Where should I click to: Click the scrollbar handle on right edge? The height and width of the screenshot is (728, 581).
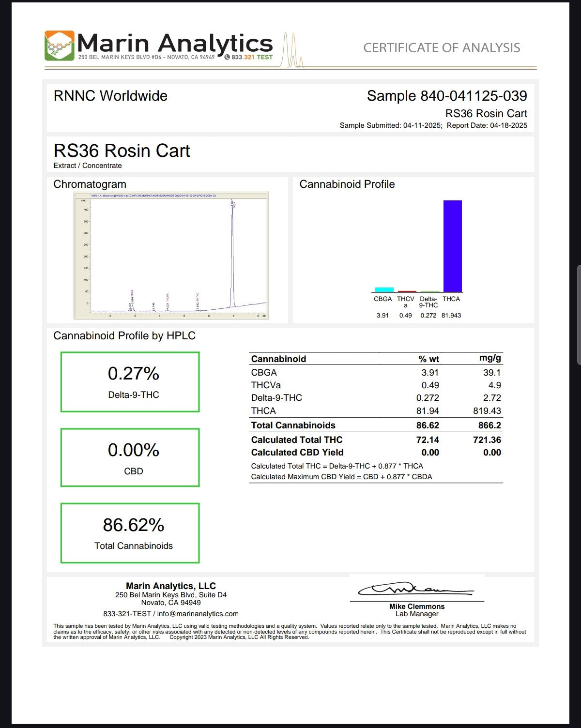pos(579,315)
